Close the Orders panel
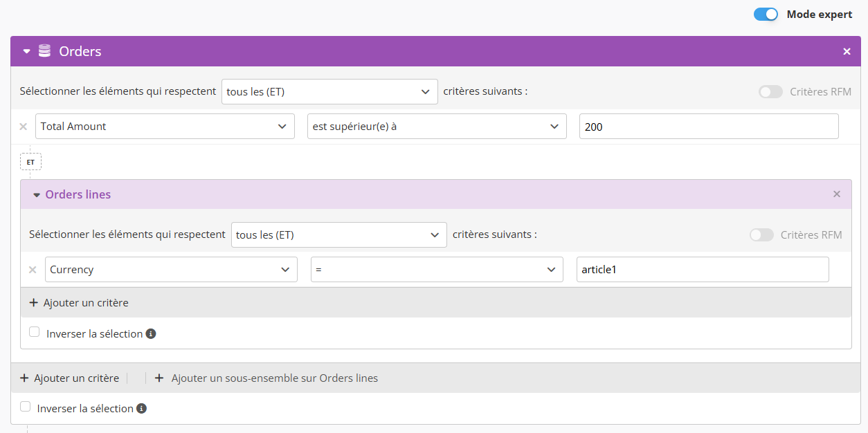Image resolution: width=868 pixels, height=433 pixels. click(x=847, y=51)
